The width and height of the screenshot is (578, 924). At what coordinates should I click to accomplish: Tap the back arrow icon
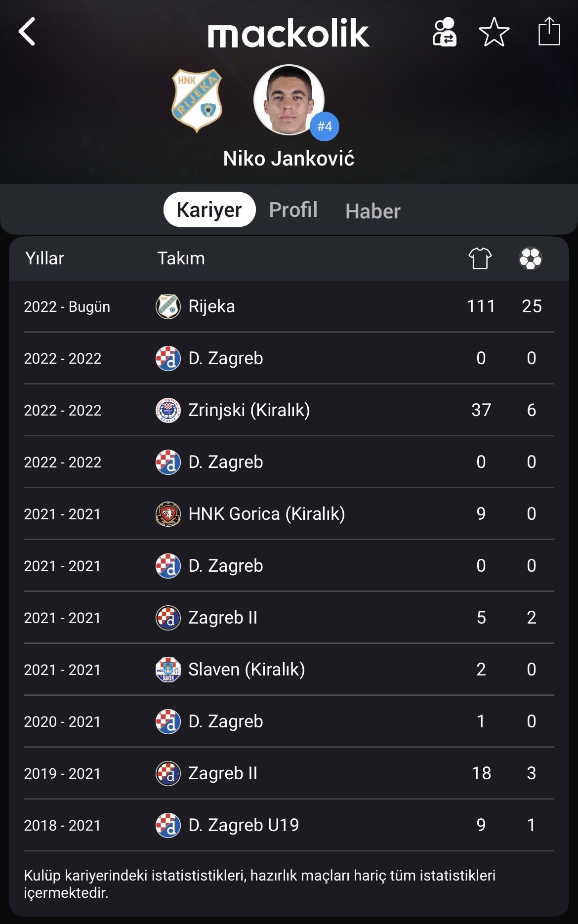pos(27,32)
